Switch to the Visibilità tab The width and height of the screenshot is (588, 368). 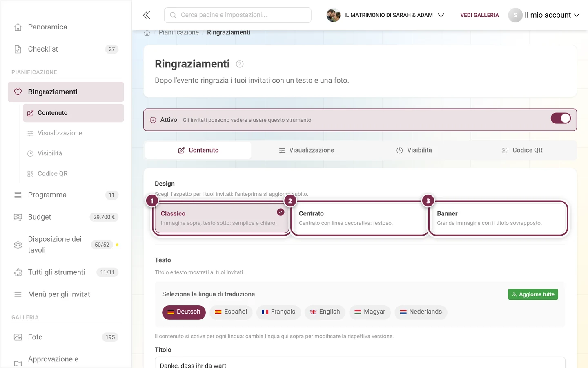point(414,150)
